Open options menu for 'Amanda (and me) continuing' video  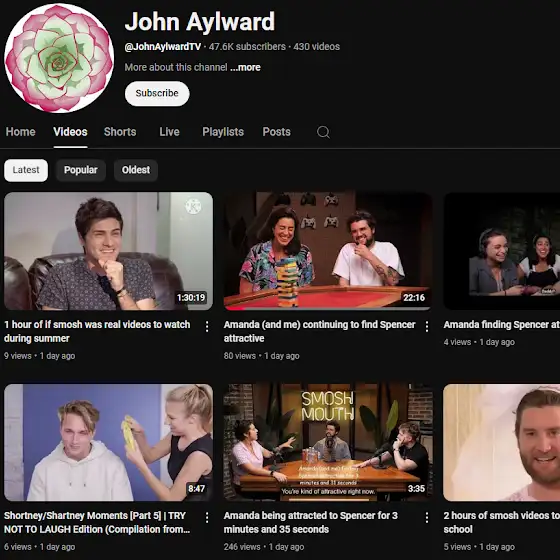pyautogui.click(x=426, y=326)
